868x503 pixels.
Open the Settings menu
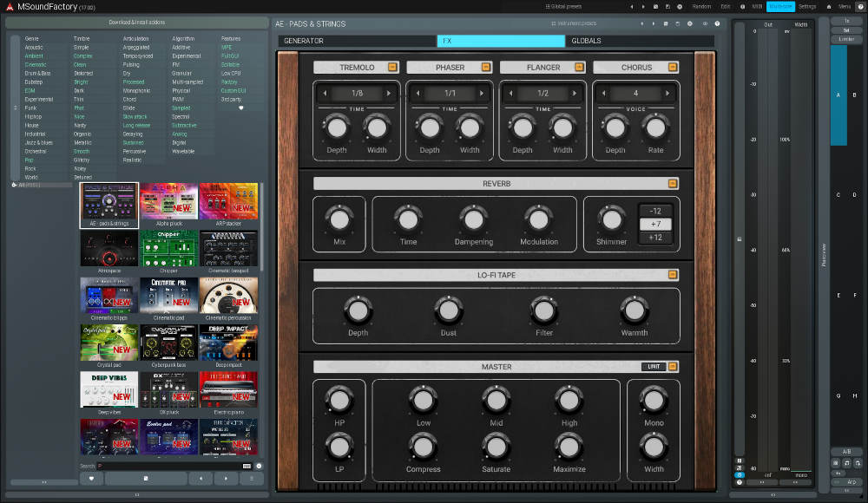click(x=808, y=7)
